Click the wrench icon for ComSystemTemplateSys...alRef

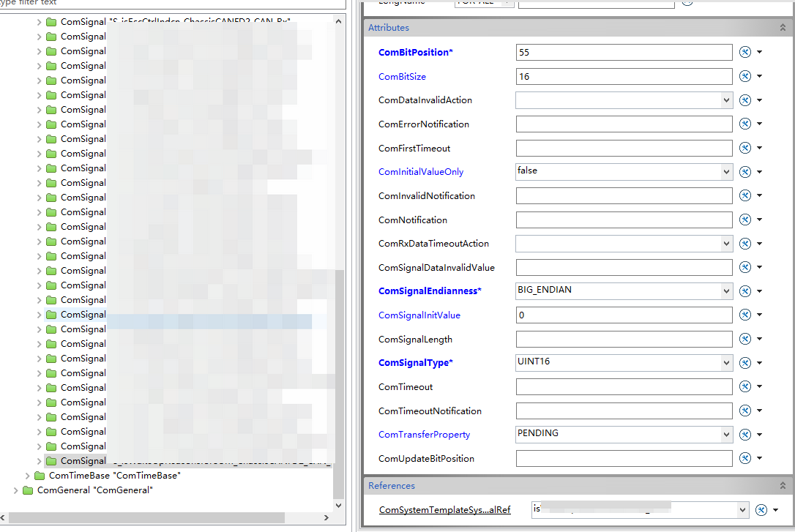coord(761,509)
